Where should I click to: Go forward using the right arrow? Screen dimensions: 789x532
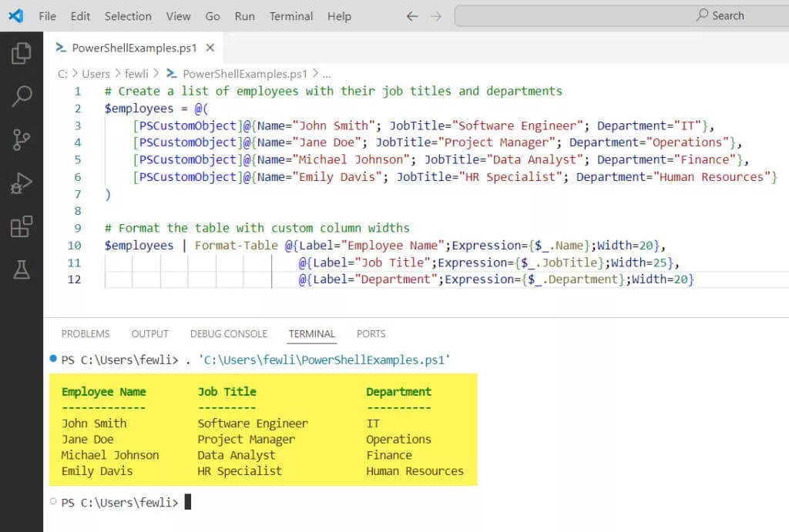436,16
